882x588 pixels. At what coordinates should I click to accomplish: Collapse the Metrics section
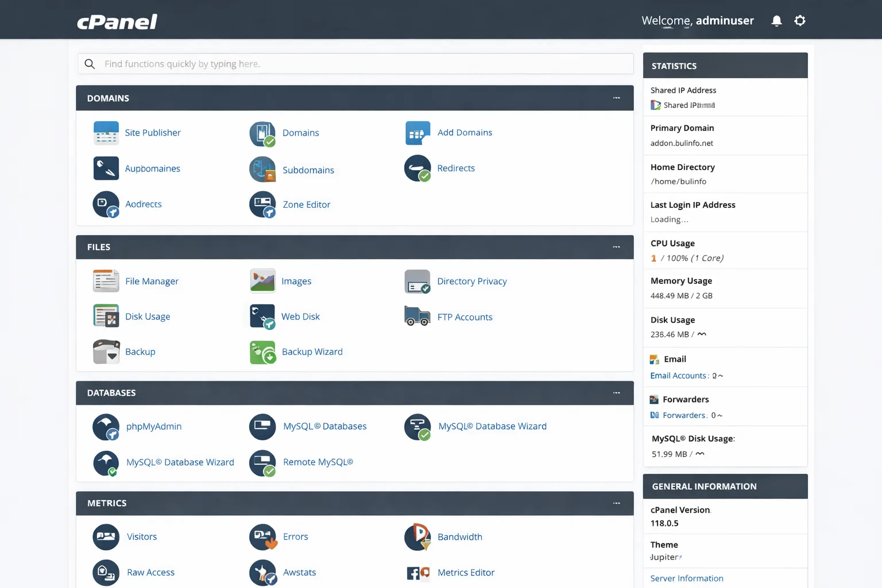(x=616, y=503)
